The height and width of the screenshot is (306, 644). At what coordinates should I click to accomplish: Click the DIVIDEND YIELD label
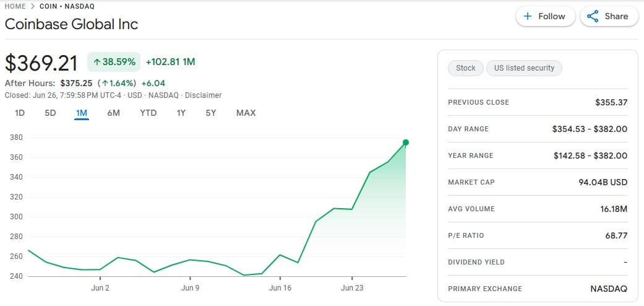(x=476, y=263)
